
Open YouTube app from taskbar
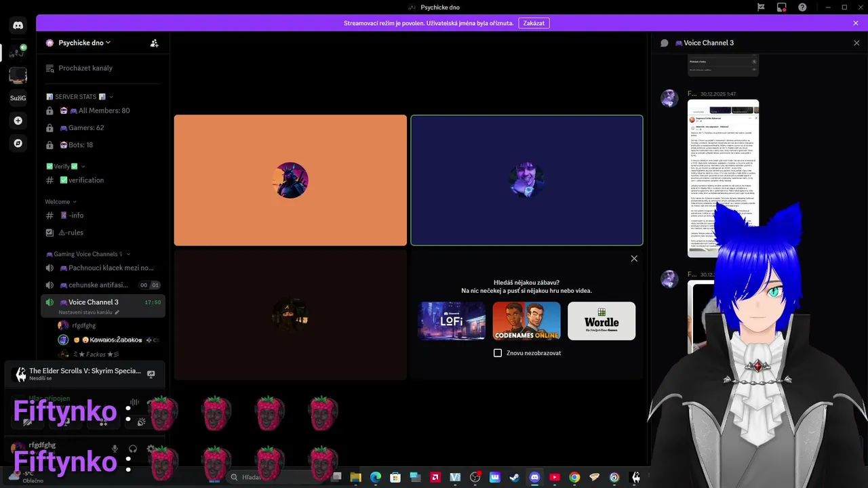555,477
